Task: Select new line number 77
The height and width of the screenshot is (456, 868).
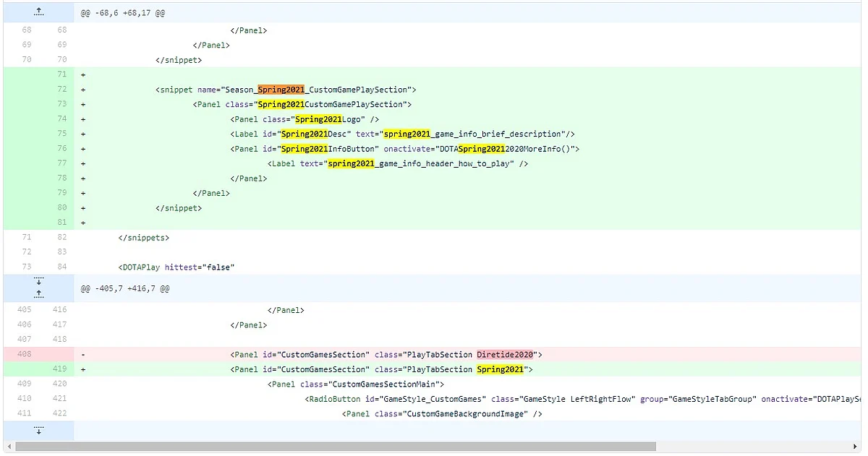Action: 61,163
